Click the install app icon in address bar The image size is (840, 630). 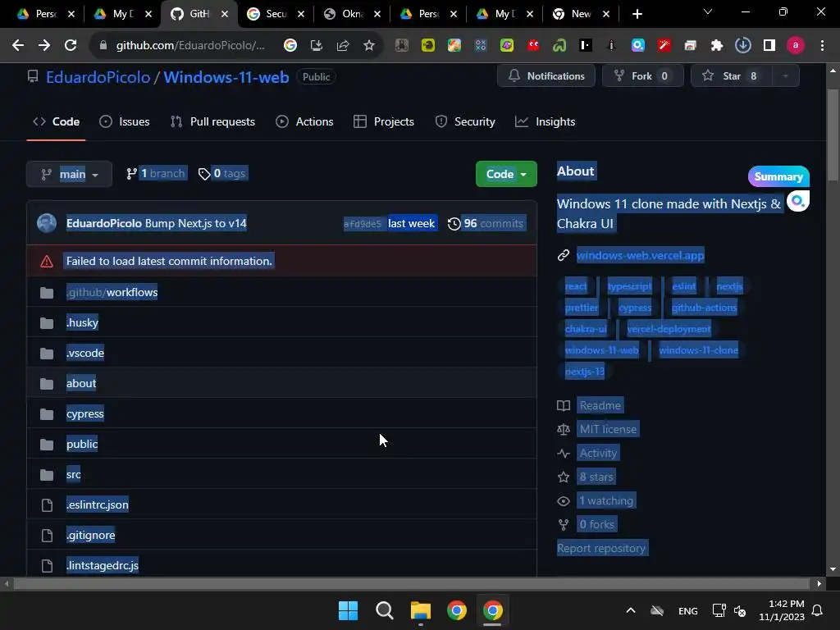click(317, 46)
